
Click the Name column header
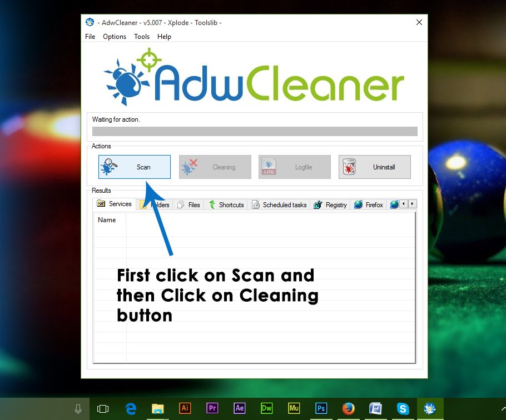click(x=110, y=220)
